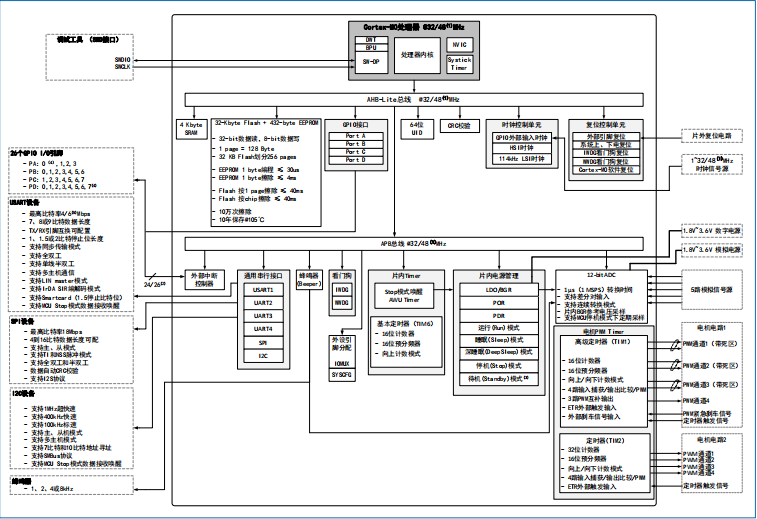Select the "IWDG" watchdog block
This screenshot has width=757, height=519.
tap(342, 290)
